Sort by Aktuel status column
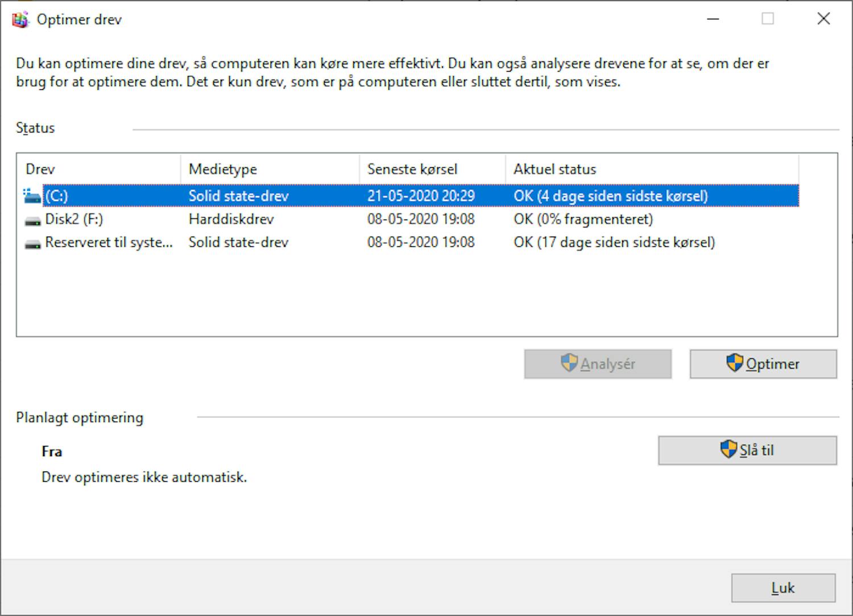This screenshot has height=616, width=853. pos(555,169)
